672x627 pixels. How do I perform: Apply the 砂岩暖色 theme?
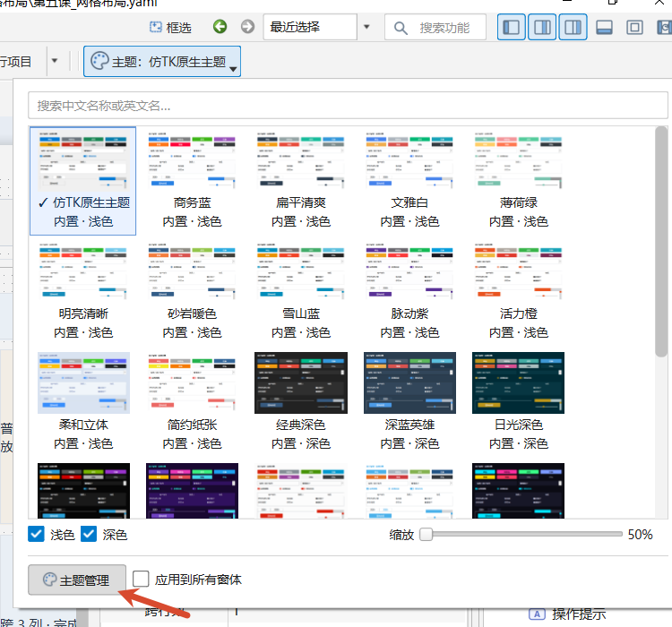pyautogui.click(x=192, y=291)
